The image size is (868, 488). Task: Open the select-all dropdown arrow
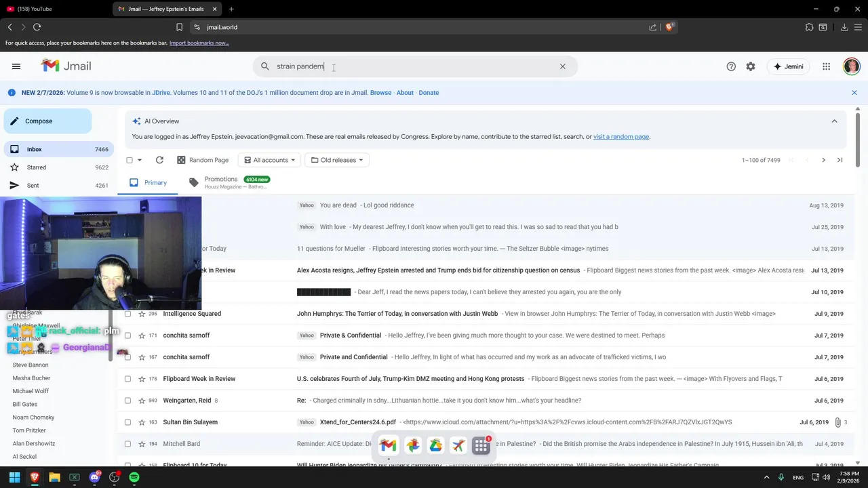[x=140, y=160]
